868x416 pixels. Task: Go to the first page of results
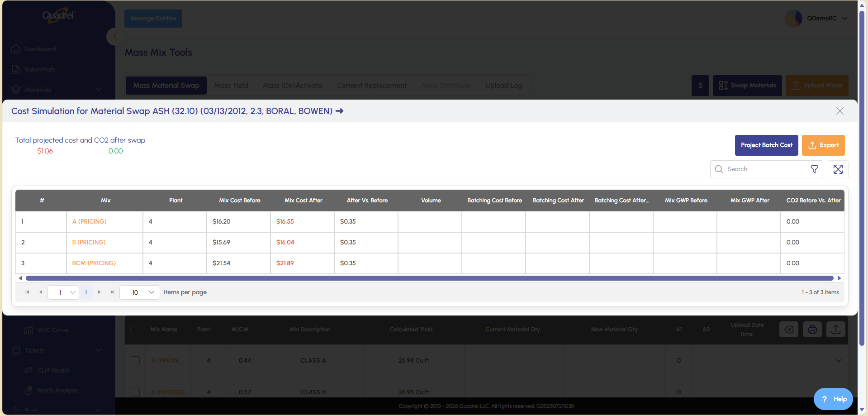[28, 292]
